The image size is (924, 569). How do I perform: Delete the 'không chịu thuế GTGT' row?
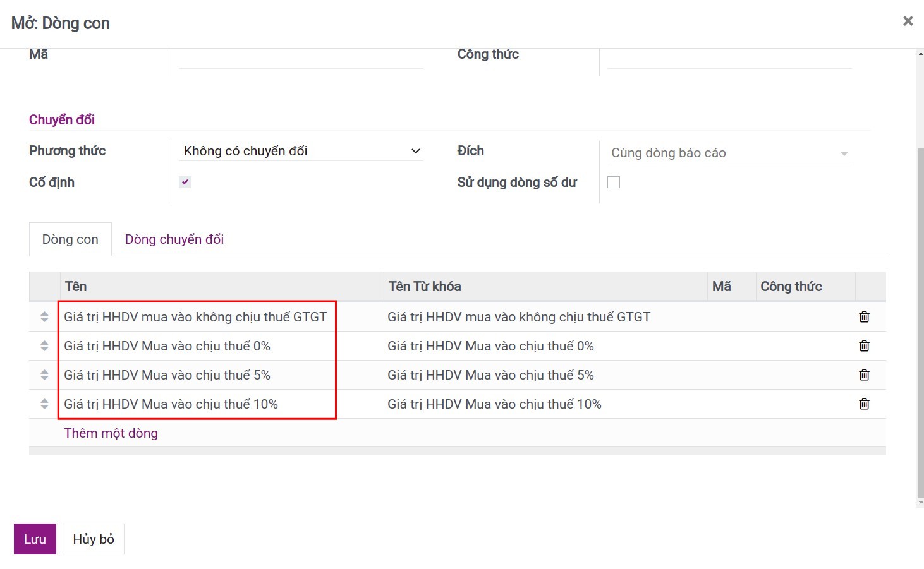click(x=864, y=317)
